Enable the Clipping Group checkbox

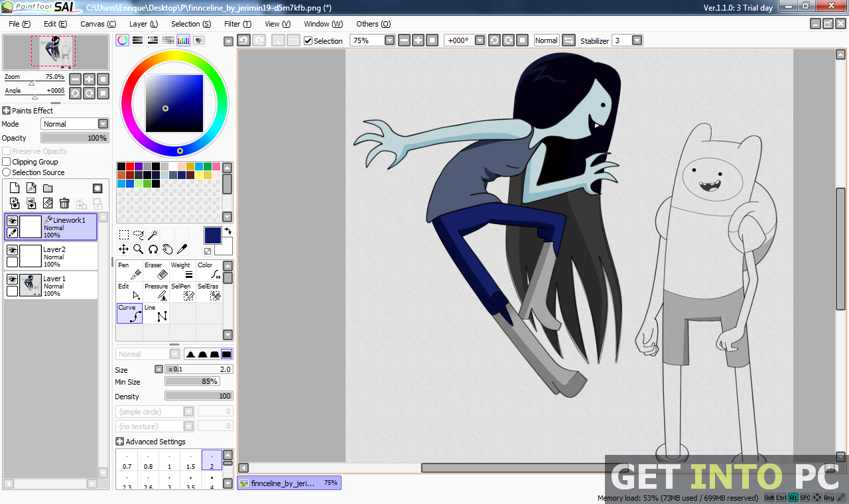click(7, 162)
